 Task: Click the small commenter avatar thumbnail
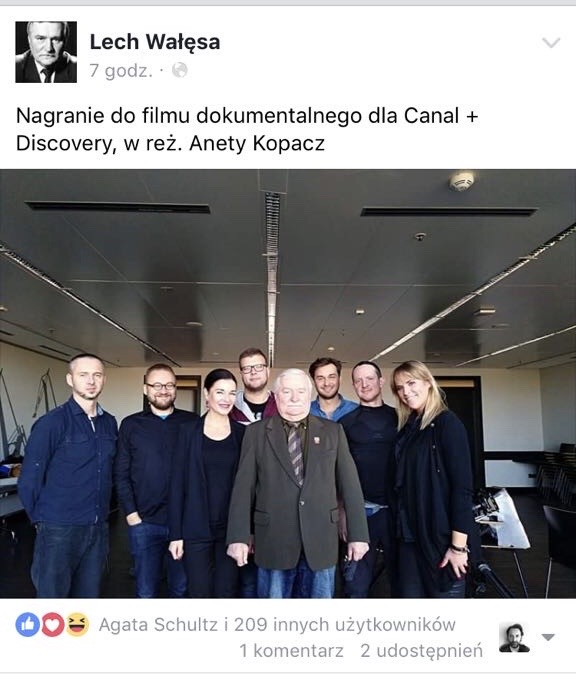514,637
